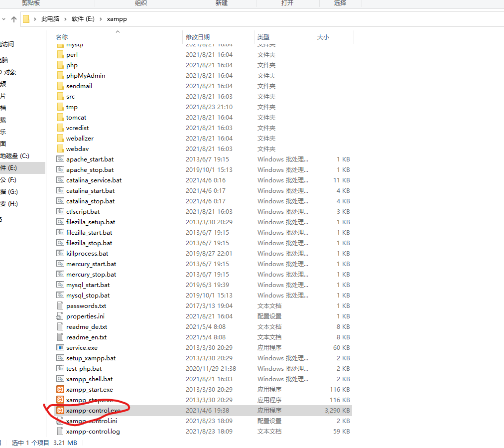504x448 pixels.
Task: Click the xampp-control.log text file icon
Action: pos(60,431)
